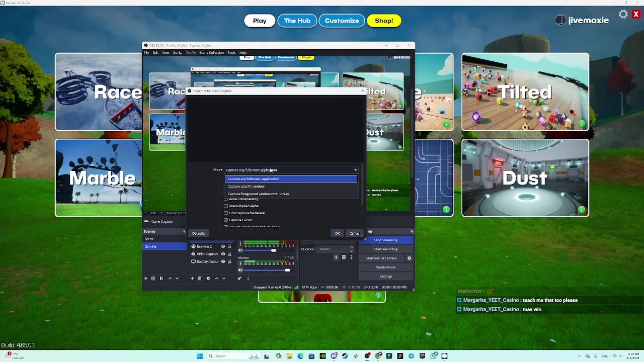This screenshot has width=644, height=362.
Task: Select the Dust map thumbnail in the game
Action: tap(525, 178)
